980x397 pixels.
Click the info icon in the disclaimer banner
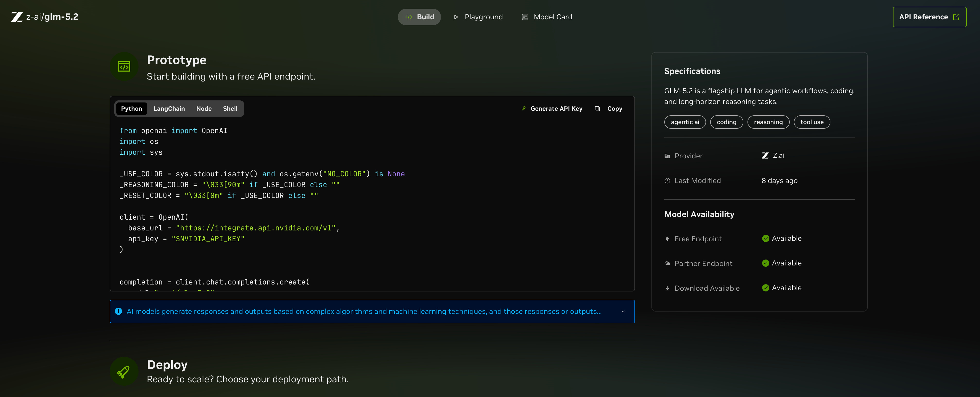click(118, 312)
